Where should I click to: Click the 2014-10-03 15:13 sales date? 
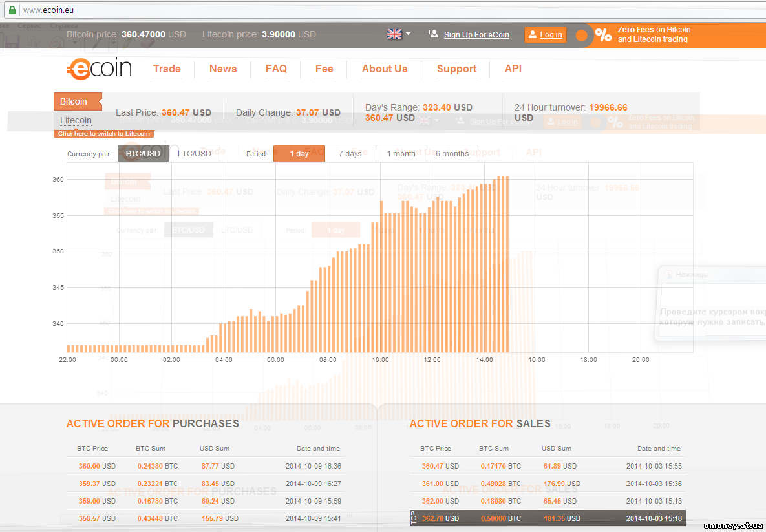pos(654,501)
